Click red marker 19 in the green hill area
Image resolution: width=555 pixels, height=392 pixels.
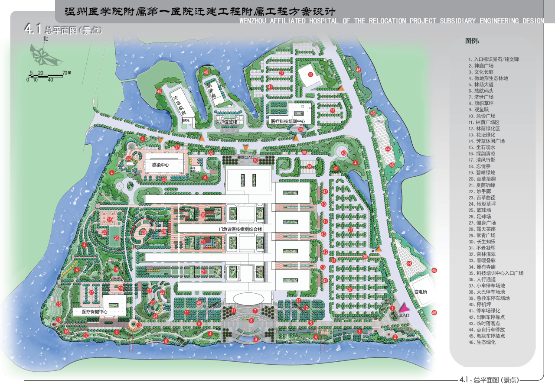click(x=116, y=269)
